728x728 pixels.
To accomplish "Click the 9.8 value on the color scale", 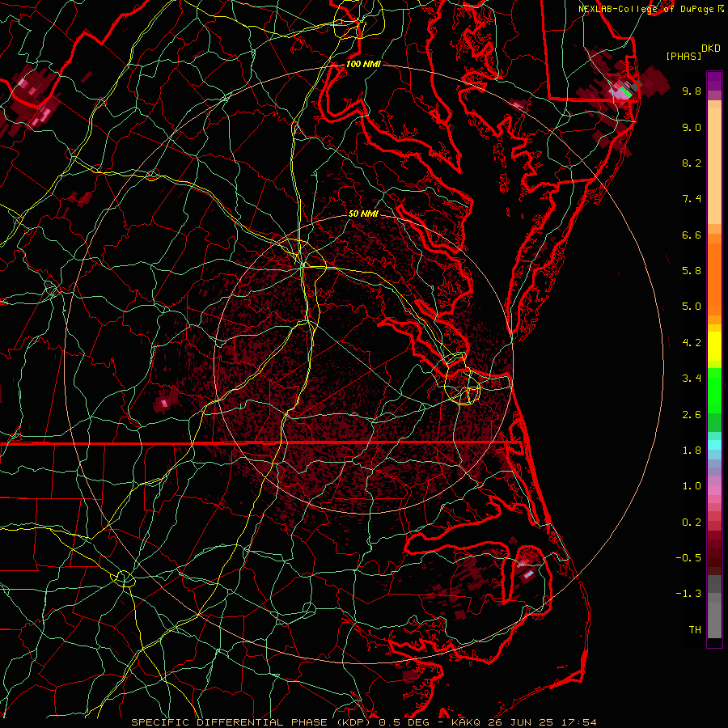I will 692,91.
